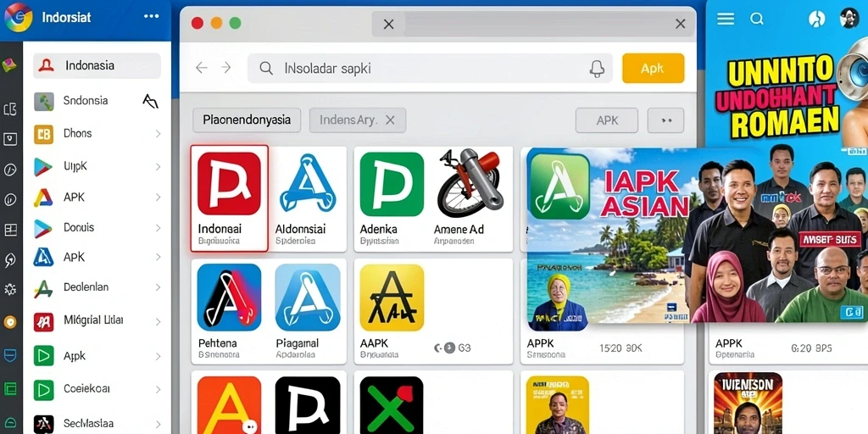Click the top icon in left strip
Screen dimensions: 868x434
(9, 66)
